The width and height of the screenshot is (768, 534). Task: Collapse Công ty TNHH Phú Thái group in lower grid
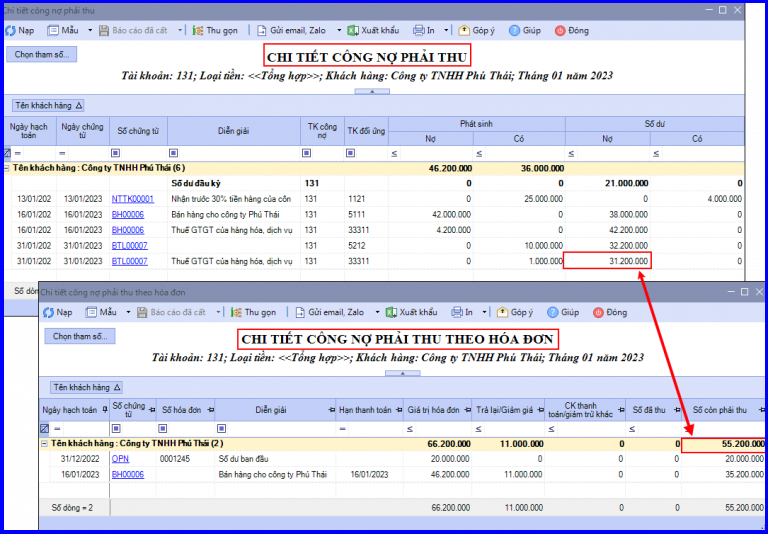point(45,444)
